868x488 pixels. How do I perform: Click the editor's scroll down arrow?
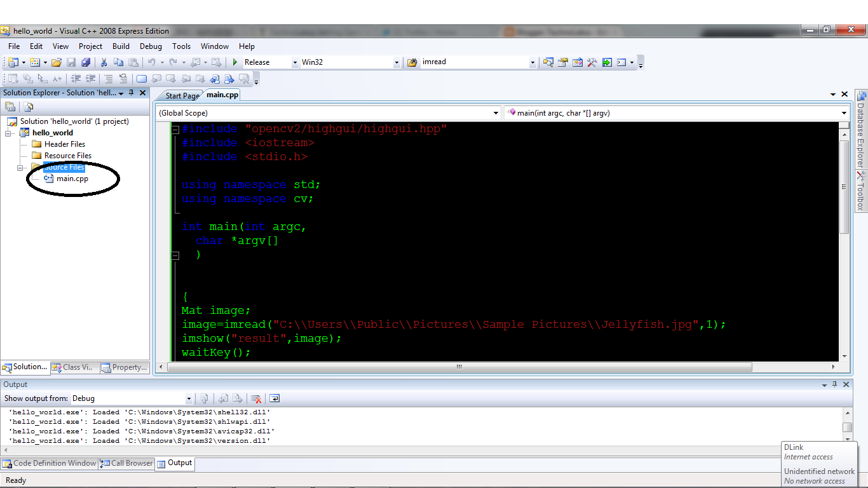click(x=846, y=357)
